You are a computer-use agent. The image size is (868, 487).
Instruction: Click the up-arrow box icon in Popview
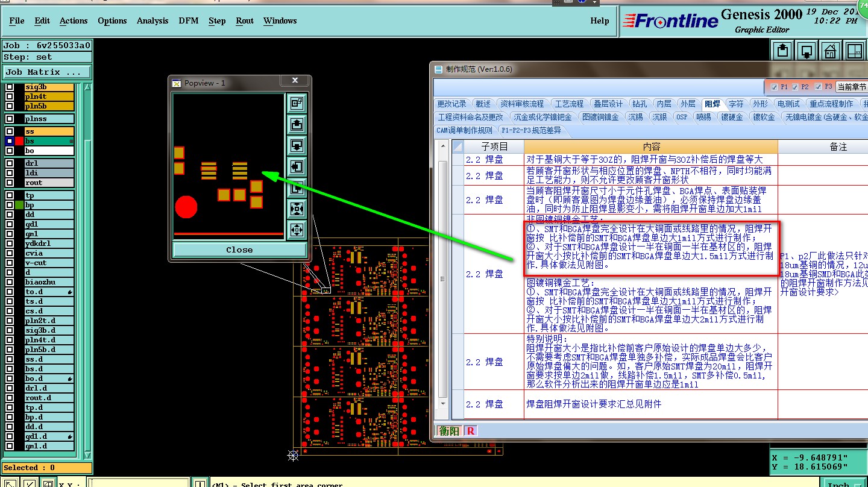coord(297,124)
